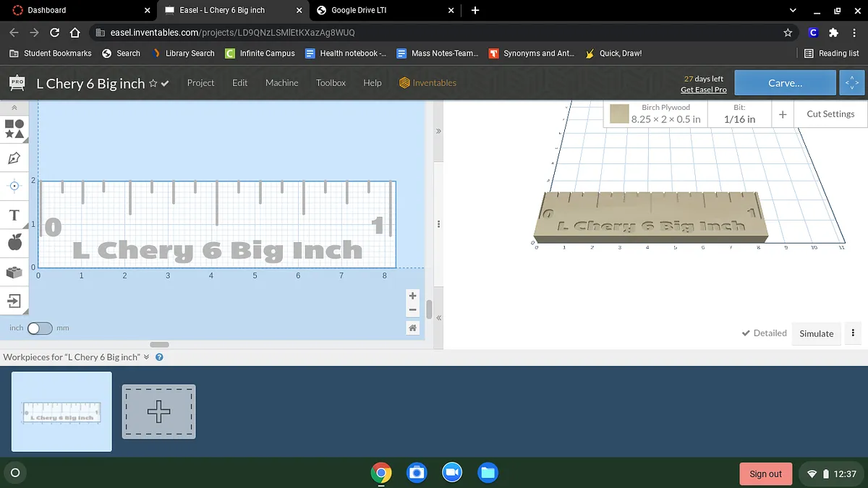The image size is (868, 488).
Task: Open the Project menu
Action: 200,83
